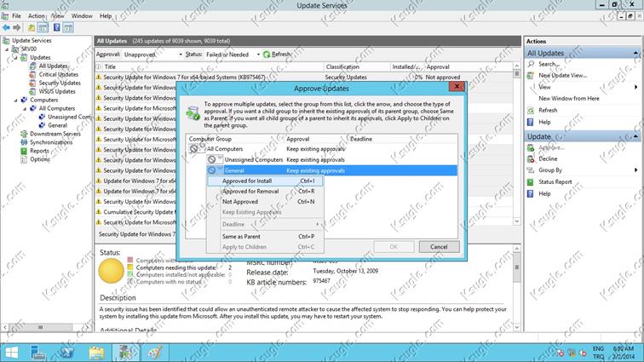Select WSUS Updates in the tree
The height and width of the screenshot is (362, 644).
57,92
